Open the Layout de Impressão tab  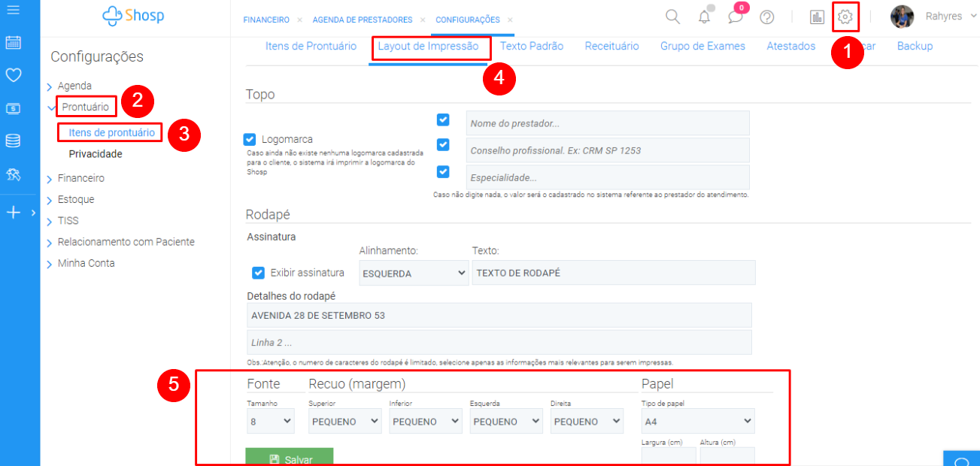click(x=428, y=46)
